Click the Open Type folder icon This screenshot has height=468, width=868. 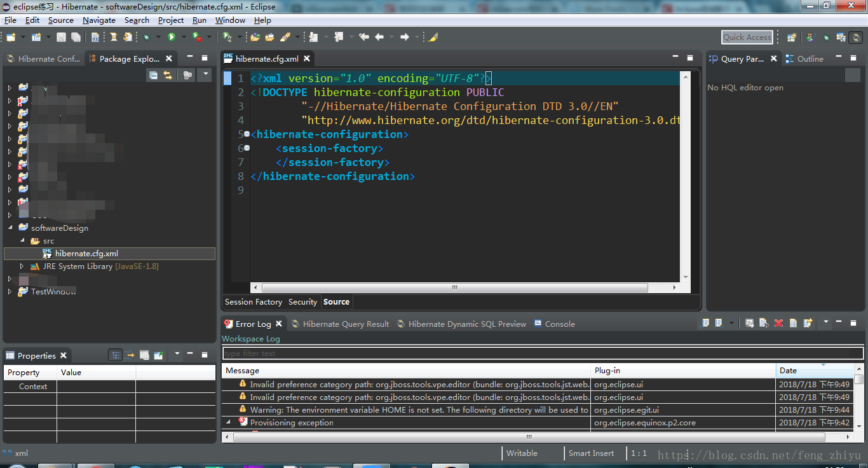pos(255,38)
